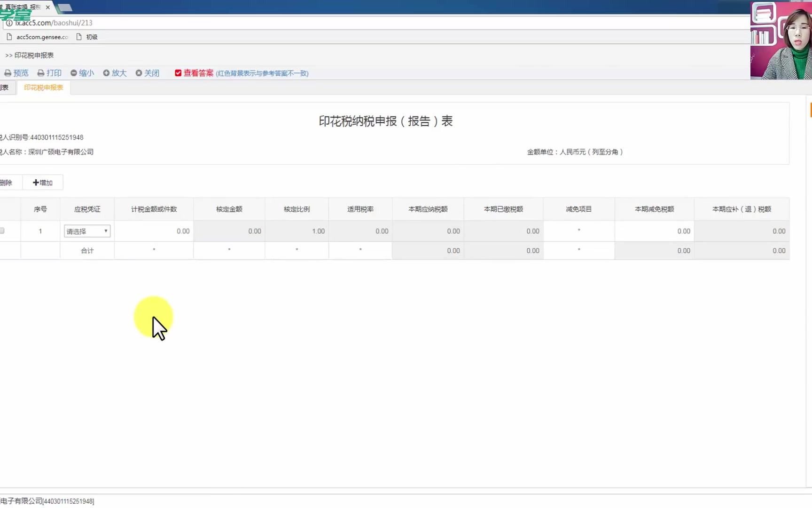The height and width of the screenshot is (508, 812).
Task: Open the 请选择 taxable voucher dropdown
Action: tap(87, 231)
